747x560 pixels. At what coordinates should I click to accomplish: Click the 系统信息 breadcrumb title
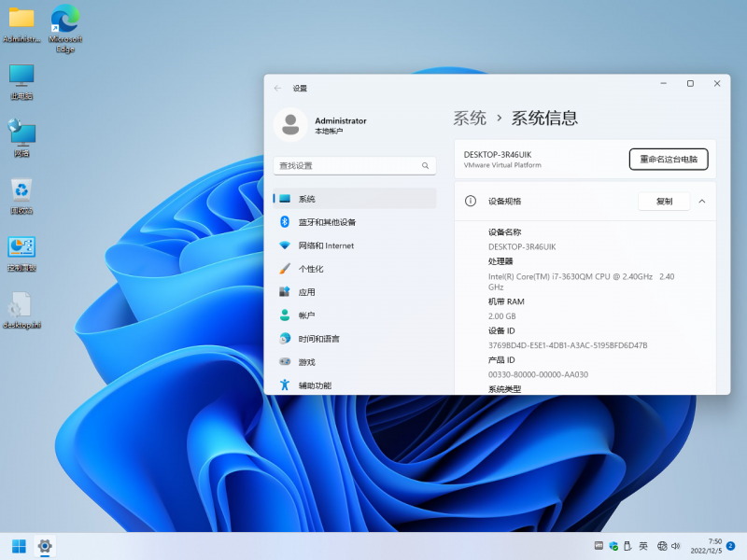(544, 118)
